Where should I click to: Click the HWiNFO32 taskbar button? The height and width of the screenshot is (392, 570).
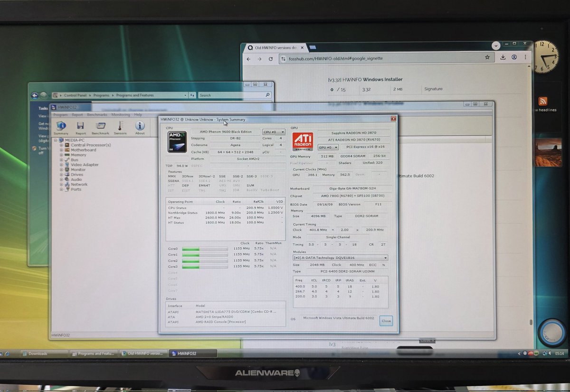[x=192, y=354]
